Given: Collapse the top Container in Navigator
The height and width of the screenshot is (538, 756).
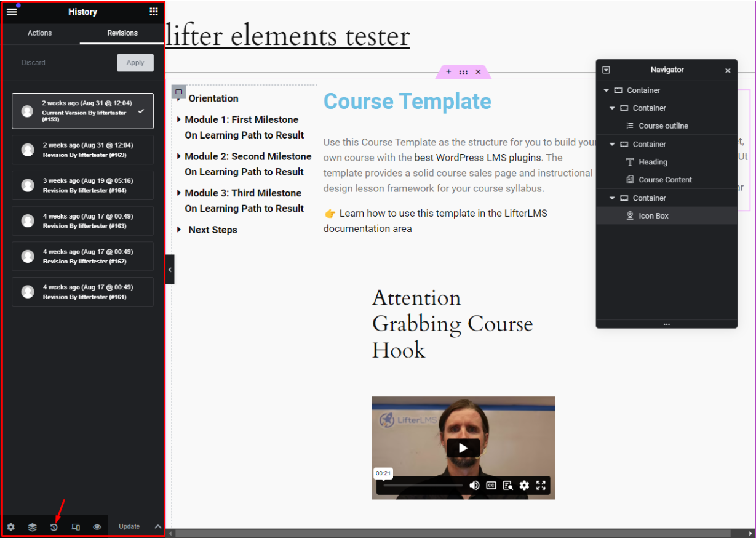Looking at the screenshot, I should [606, 90].
